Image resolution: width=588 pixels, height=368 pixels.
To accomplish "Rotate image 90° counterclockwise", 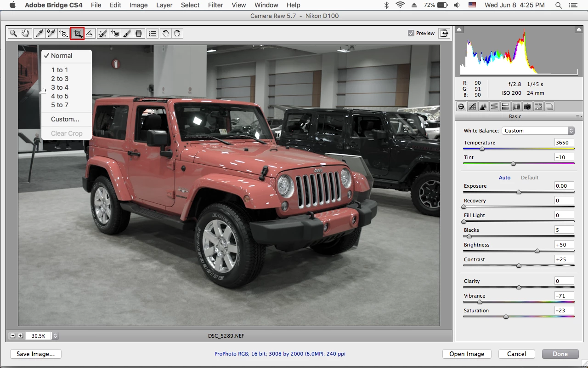I will tap(165, 33).
